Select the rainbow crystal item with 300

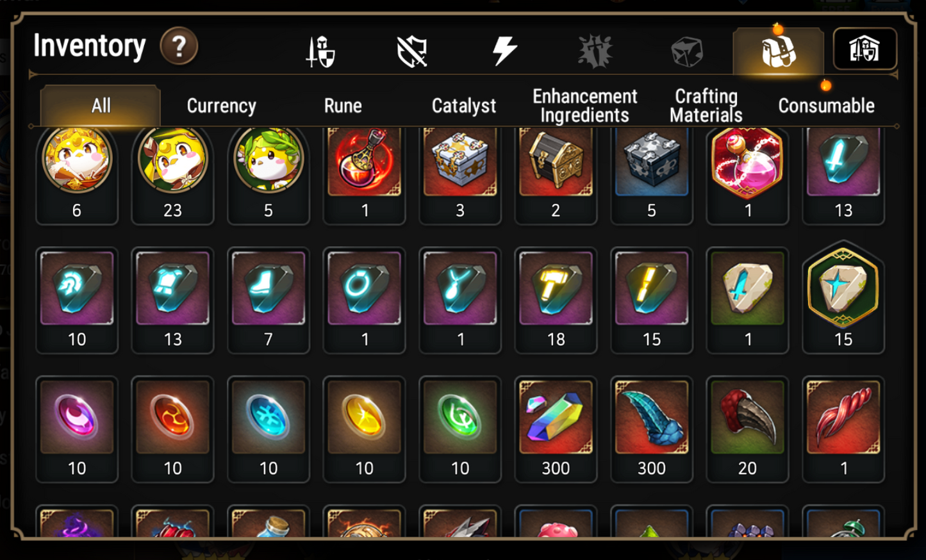(x=556, y=429)
